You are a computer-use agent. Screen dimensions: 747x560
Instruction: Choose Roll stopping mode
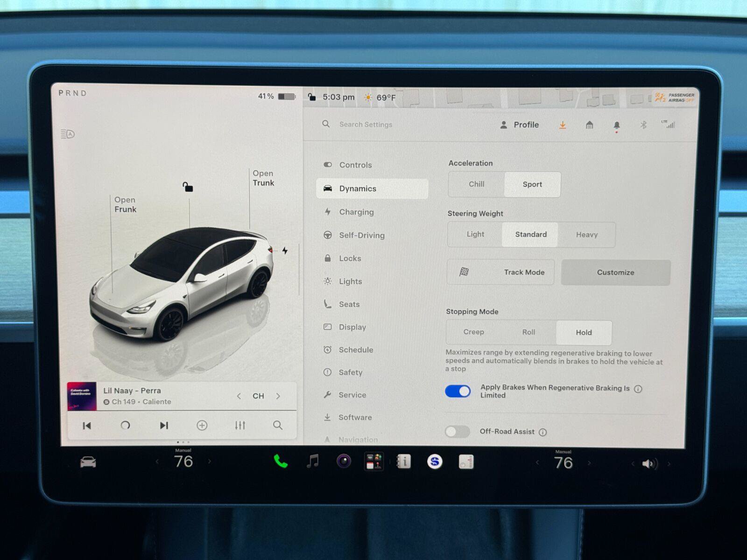[529, 332]
